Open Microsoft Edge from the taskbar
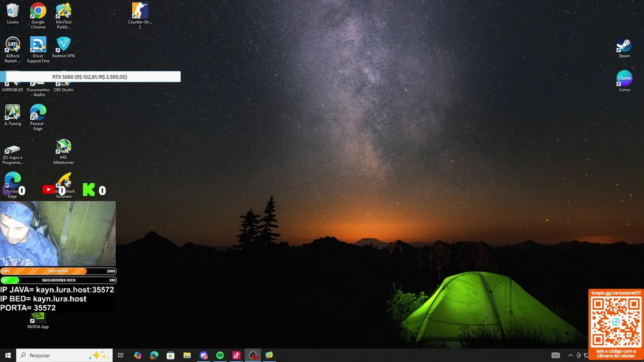Image resolution: width=644 pixels, height=362 pixels. 154,355
